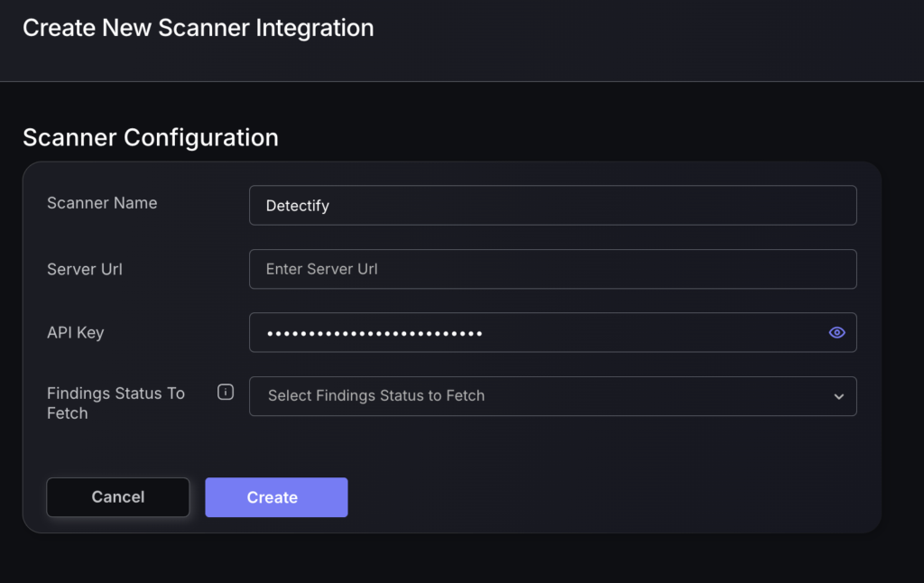924x583 pixels.
Task: Focus the Scanner Name input field
Action: [551, 206]
